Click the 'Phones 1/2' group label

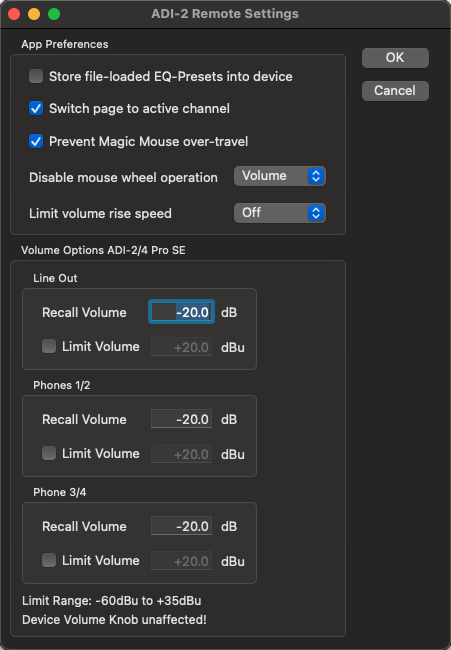point(62,385)
